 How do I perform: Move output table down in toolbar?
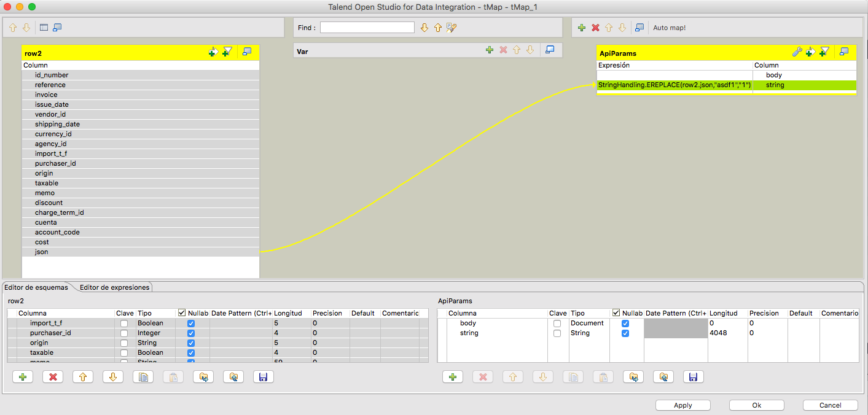coord(622,28)
